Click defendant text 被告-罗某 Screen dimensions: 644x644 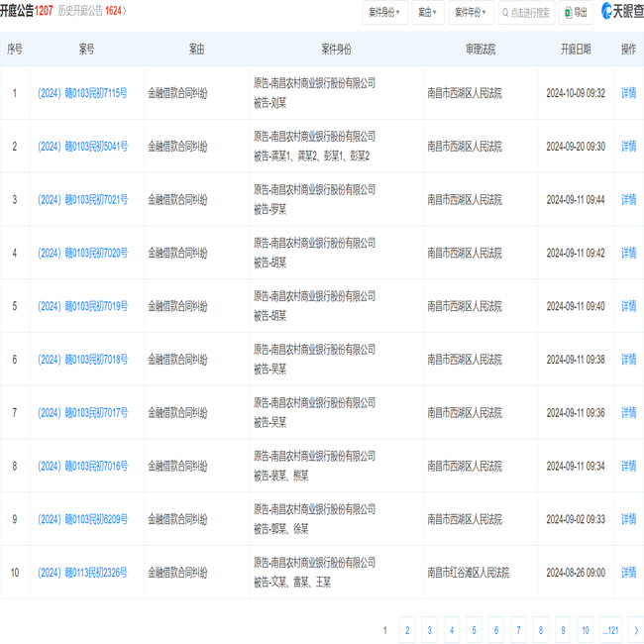(269, 209)
